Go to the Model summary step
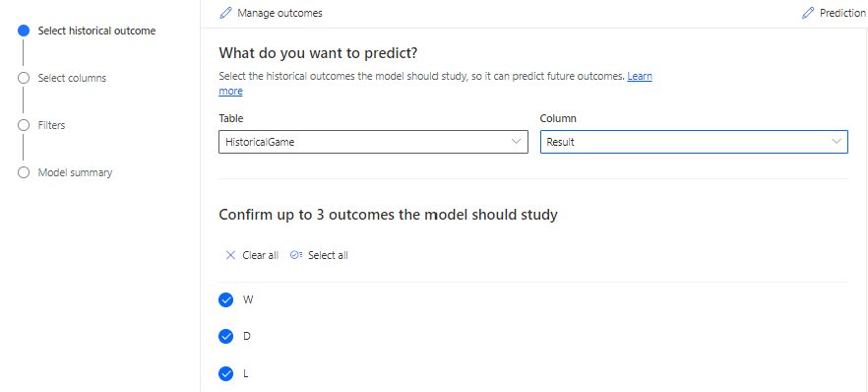 pos(75,172)
